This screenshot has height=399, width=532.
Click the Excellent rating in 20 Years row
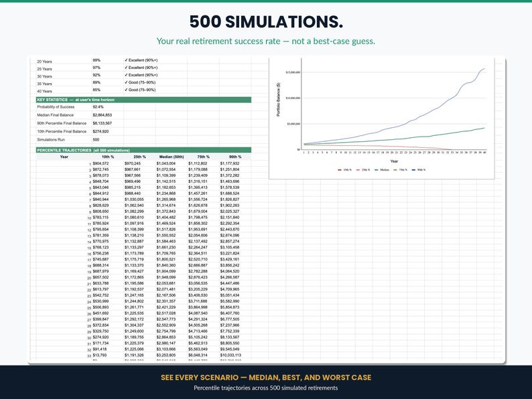[141, 60]
